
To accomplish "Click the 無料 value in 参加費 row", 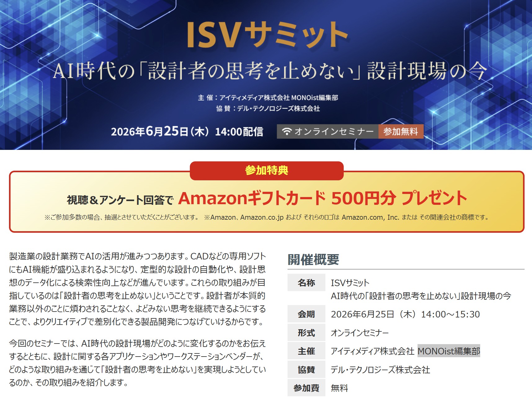I will (339, 388).
